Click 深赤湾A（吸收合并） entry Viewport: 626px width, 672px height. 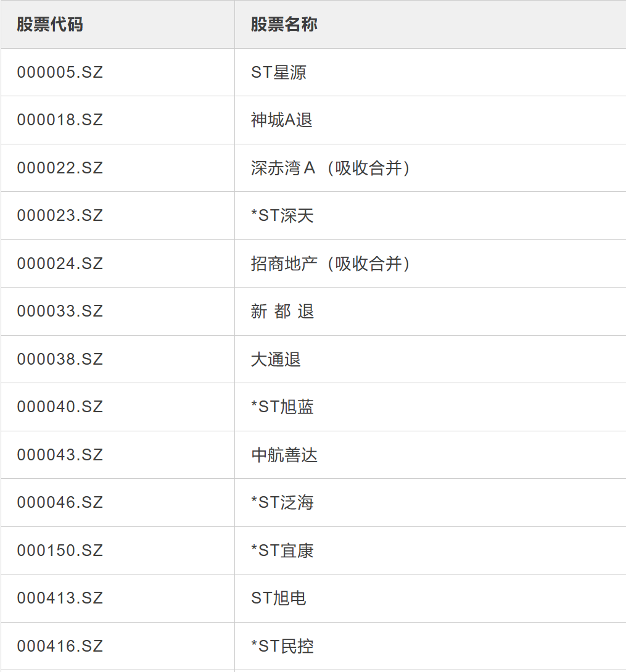[x=331, y=168]
